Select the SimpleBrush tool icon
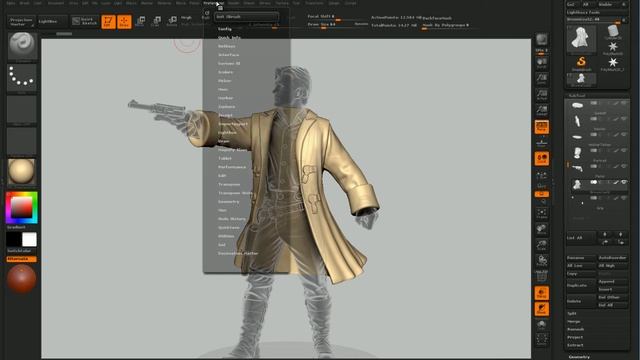 coord(581,63)
